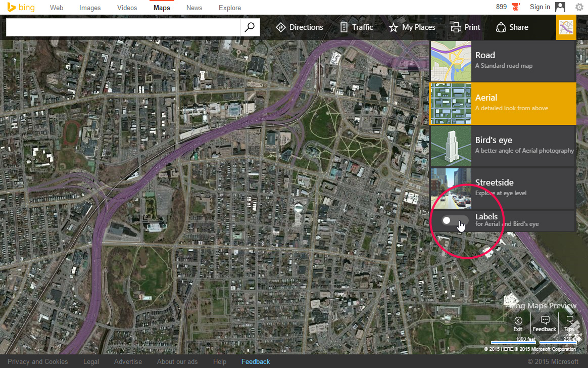Print the current map

point(465,27)
